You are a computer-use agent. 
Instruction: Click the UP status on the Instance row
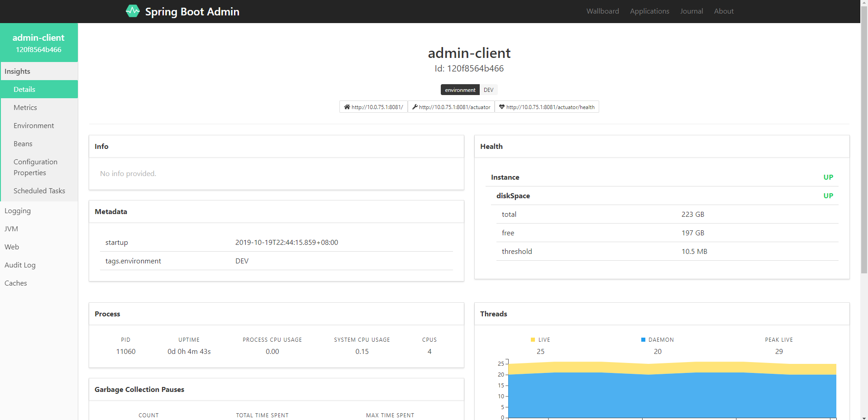[x=828, y=177]
